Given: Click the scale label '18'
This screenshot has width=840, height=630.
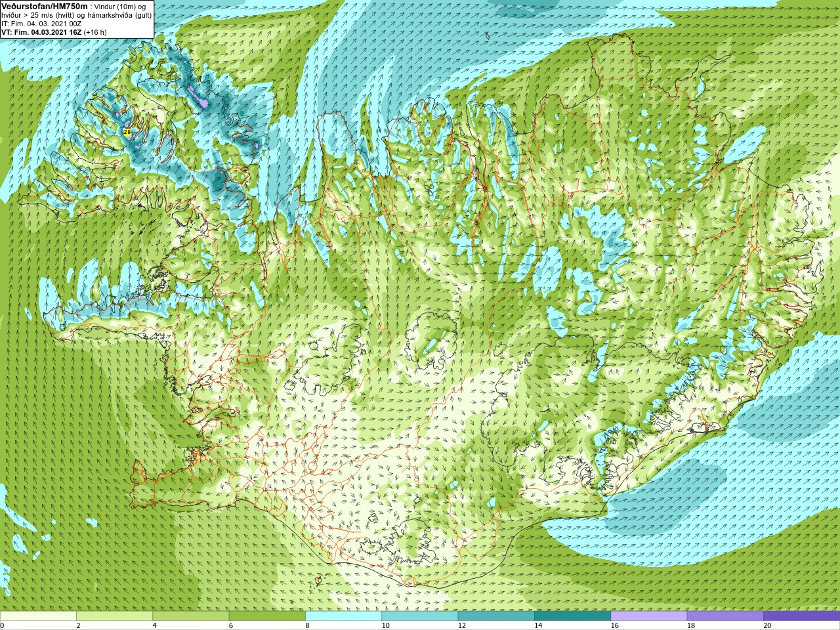Looking at the screenshot, I should click(691, 625).
